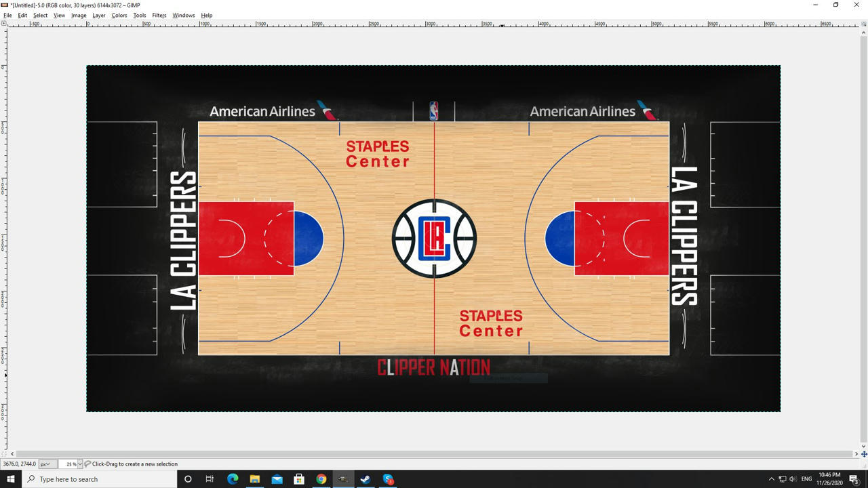
Task: Open the Help menu
Action: pos(207,15)
